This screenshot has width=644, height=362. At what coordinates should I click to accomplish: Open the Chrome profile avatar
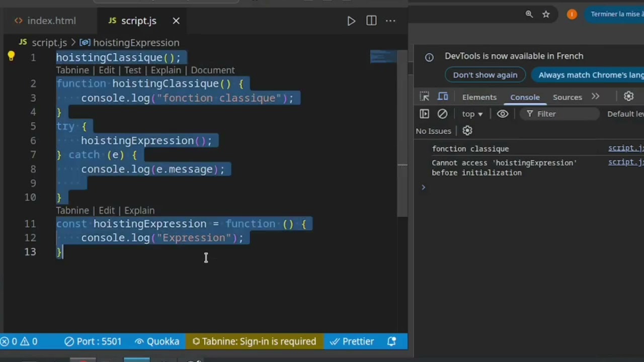[572, 14]
